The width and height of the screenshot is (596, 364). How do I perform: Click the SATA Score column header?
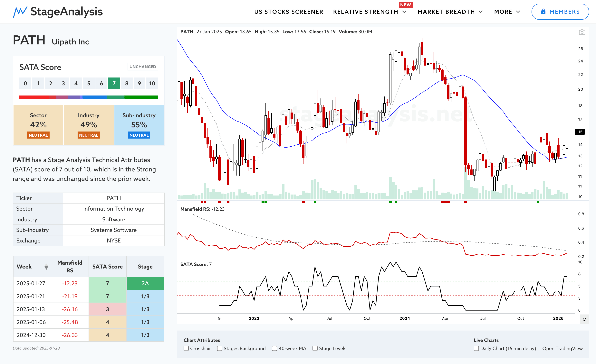107,266
